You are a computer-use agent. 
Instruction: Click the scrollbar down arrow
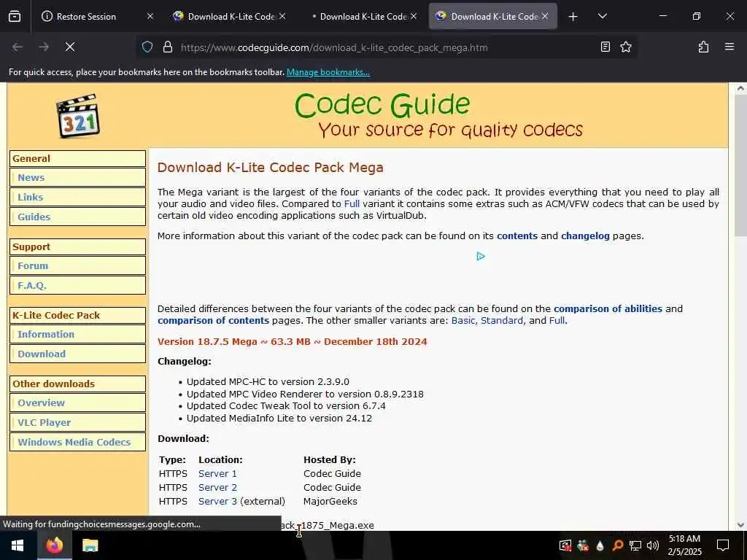pos(740,525)
